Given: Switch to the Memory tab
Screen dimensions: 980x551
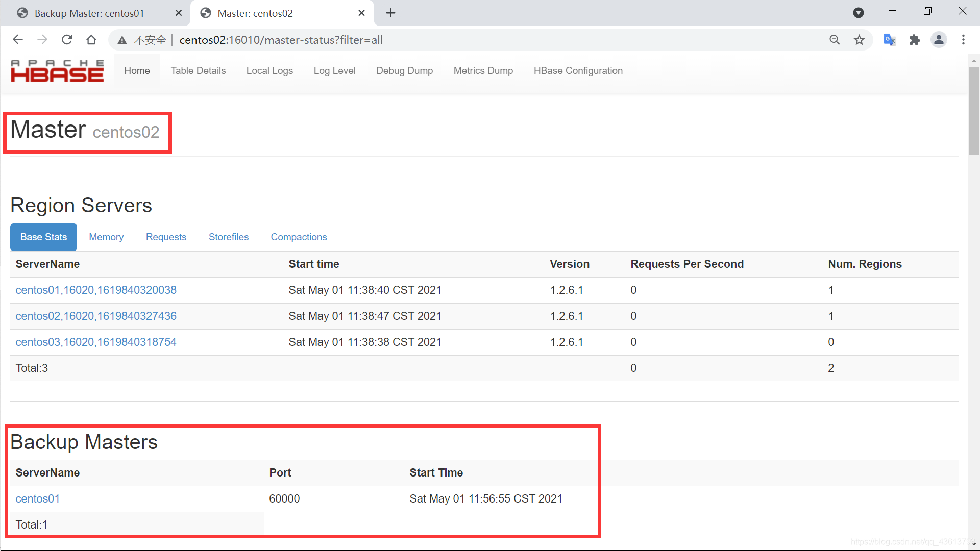Looking at the screenshot, I should pos(106,237).
